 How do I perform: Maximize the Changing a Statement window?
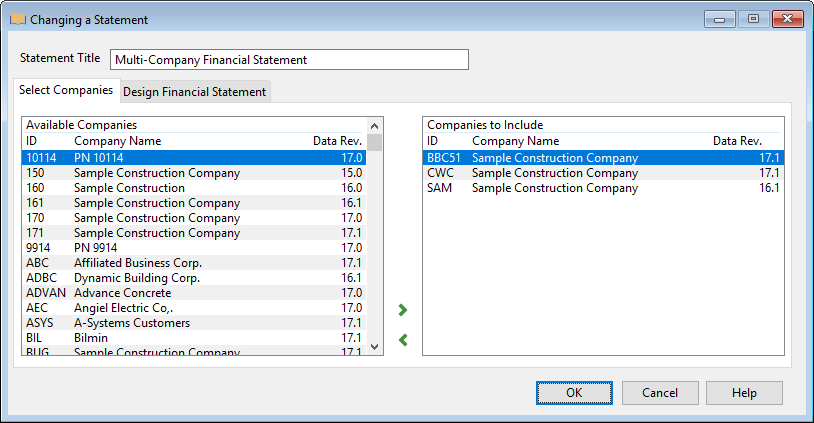[753, 19]
